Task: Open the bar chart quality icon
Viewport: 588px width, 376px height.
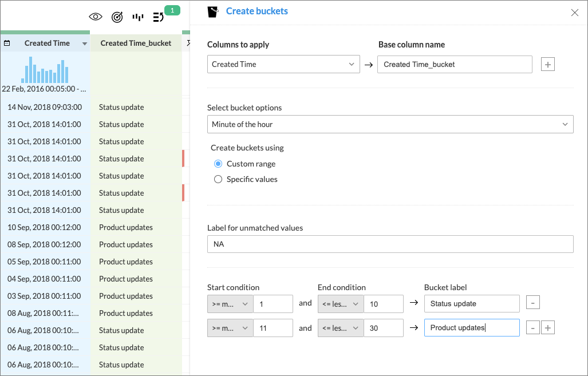Action: (x=137, y=17)
